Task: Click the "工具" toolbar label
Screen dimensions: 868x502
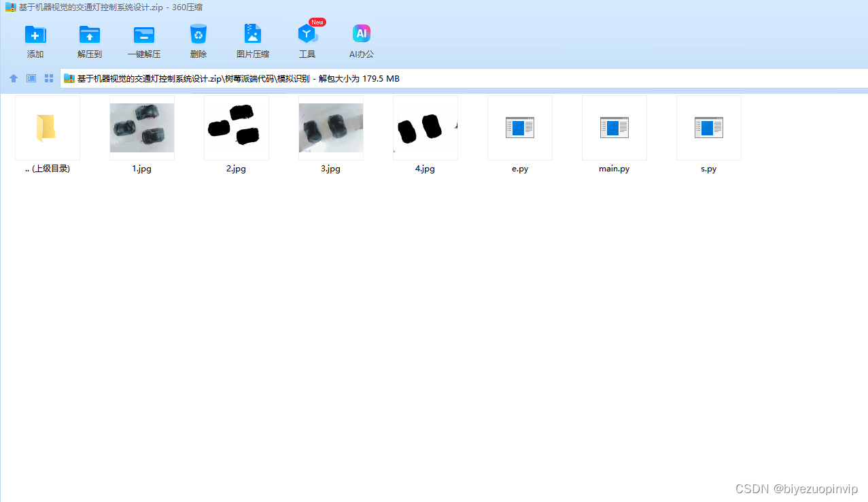Action: pyautogui.click(x=307, y=54)
